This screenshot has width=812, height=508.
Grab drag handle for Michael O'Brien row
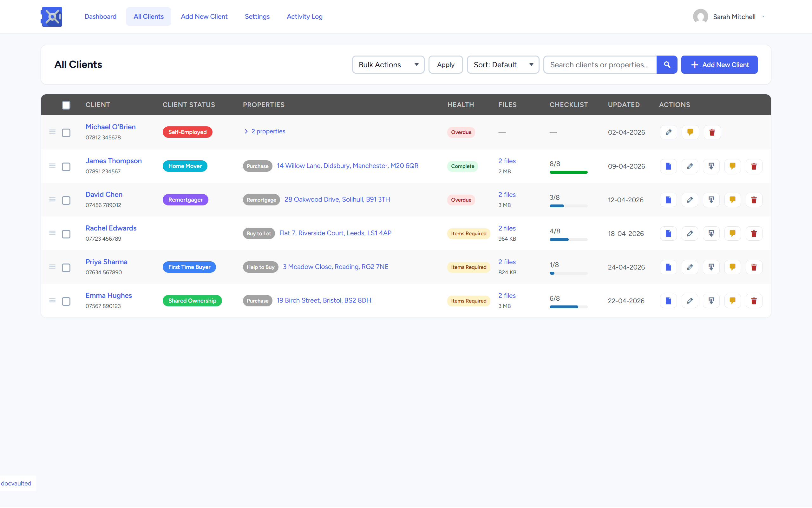[x=52, y=132]
